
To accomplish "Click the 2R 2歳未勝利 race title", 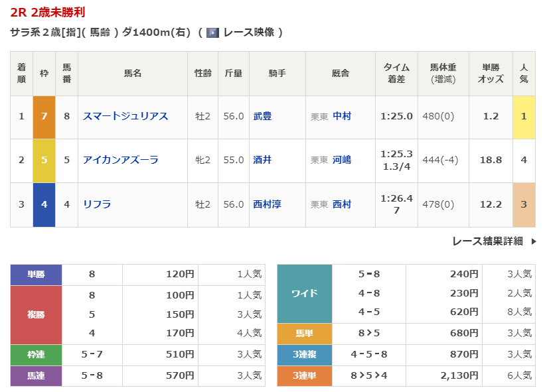I will coord(48,13).
